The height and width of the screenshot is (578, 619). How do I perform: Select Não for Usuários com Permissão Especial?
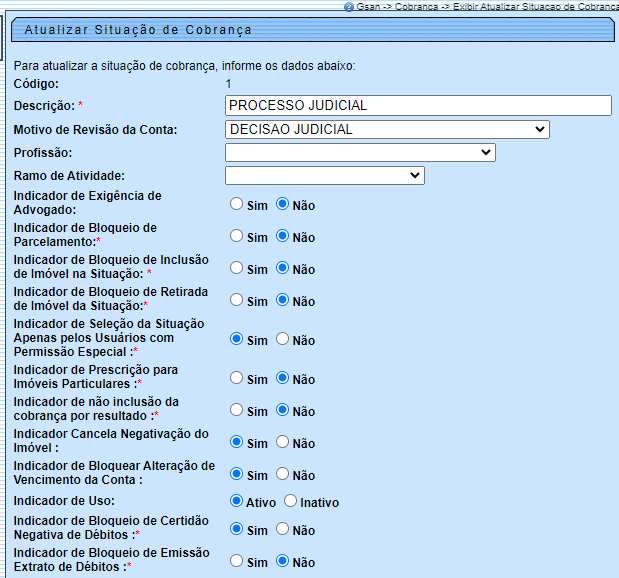click(282, 339)
